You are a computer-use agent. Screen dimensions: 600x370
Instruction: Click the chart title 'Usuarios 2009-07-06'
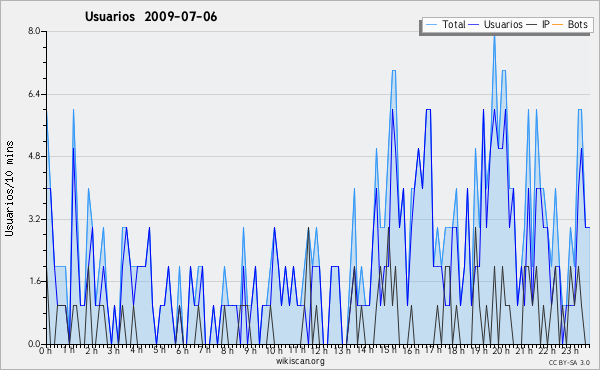click(151, 17)
